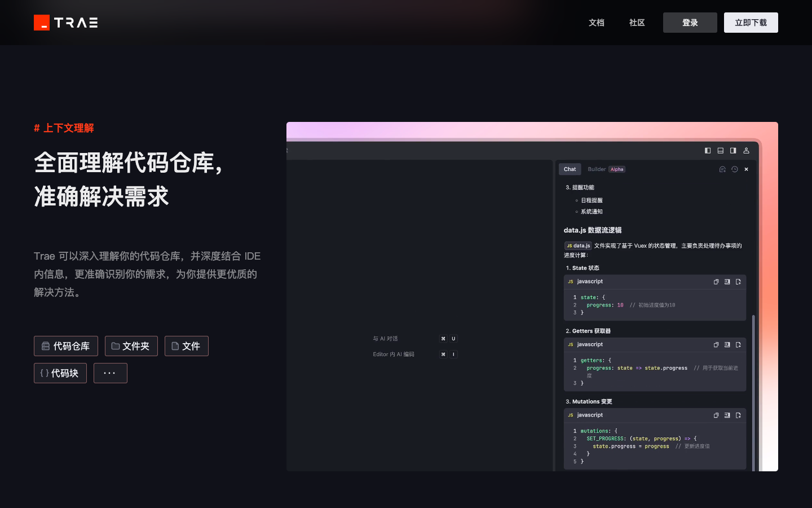Click the 立即下载 download button

click(x=751, y=23)
